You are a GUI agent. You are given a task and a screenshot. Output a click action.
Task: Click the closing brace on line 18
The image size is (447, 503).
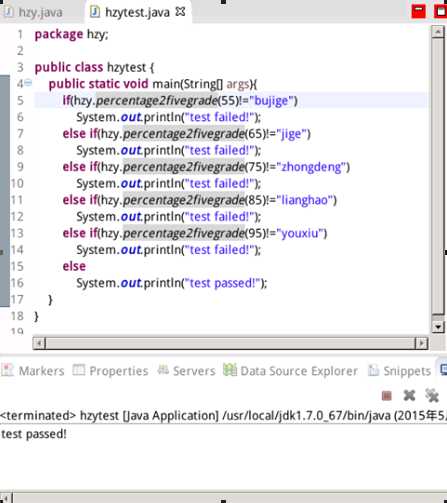pos(36,316)
